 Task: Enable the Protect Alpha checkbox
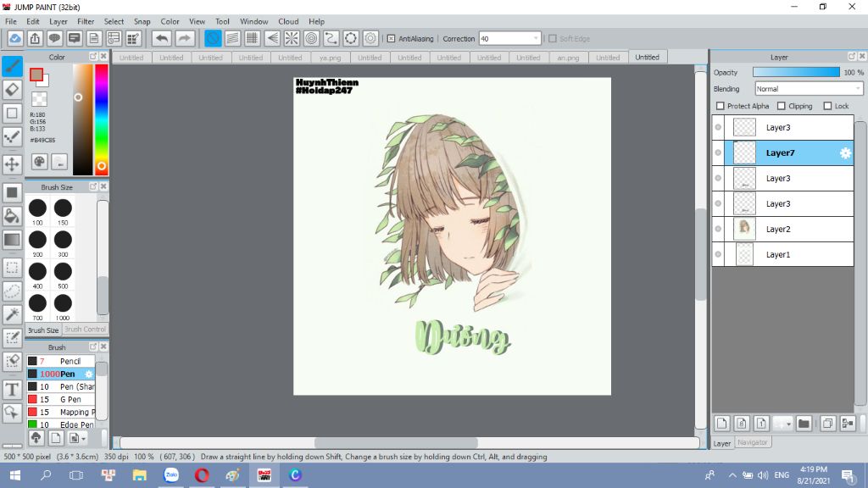tap(721, 106)
